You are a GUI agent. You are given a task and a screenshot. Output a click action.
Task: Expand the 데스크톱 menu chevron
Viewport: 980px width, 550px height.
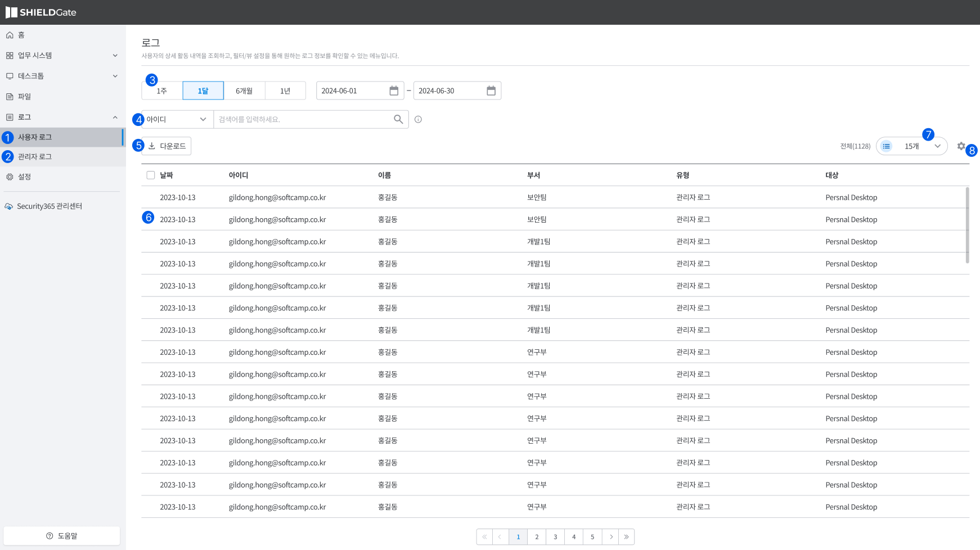(x=115, y=76)
